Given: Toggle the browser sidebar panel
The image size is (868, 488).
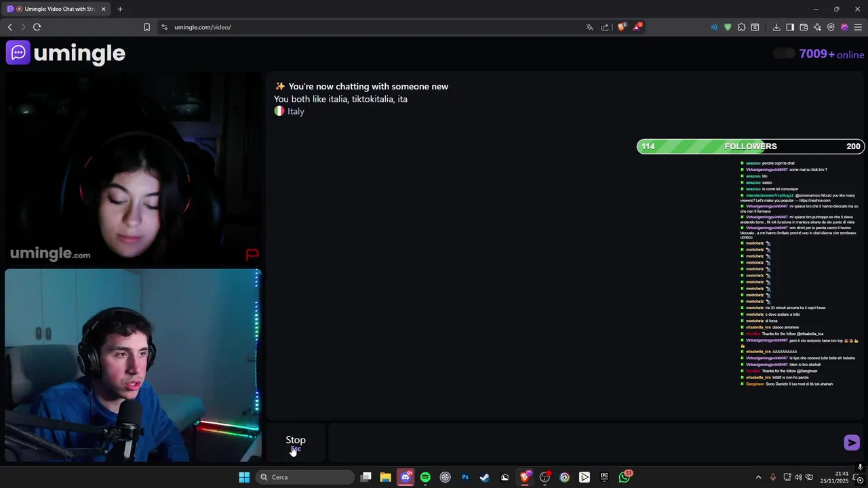Looking at the screenshot, I should pos(790,27).
